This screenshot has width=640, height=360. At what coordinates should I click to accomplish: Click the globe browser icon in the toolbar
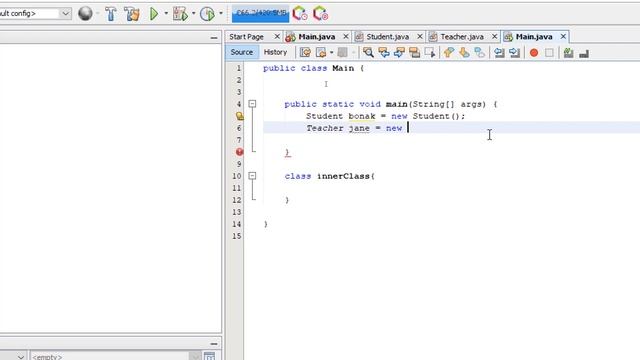click(85, 13)
